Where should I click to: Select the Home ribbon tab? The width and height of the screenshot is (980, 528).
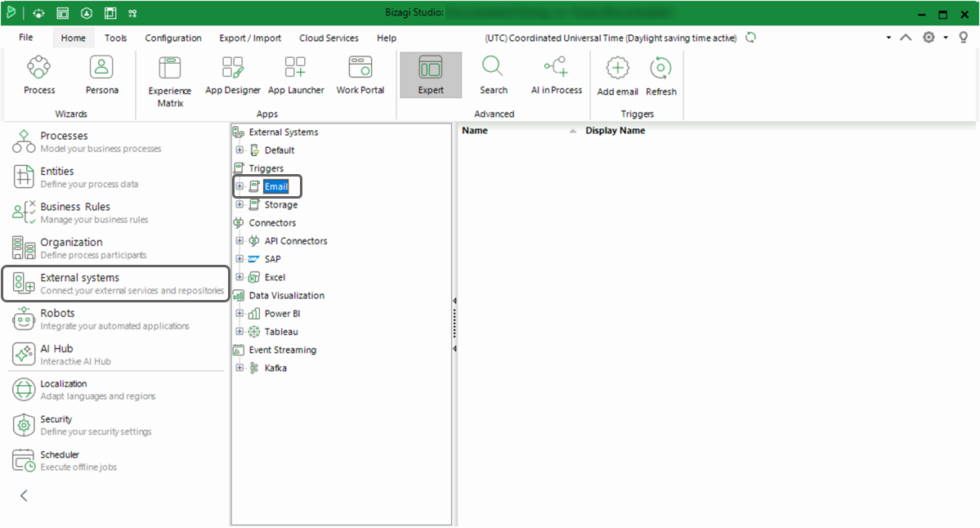pos(73,38)
